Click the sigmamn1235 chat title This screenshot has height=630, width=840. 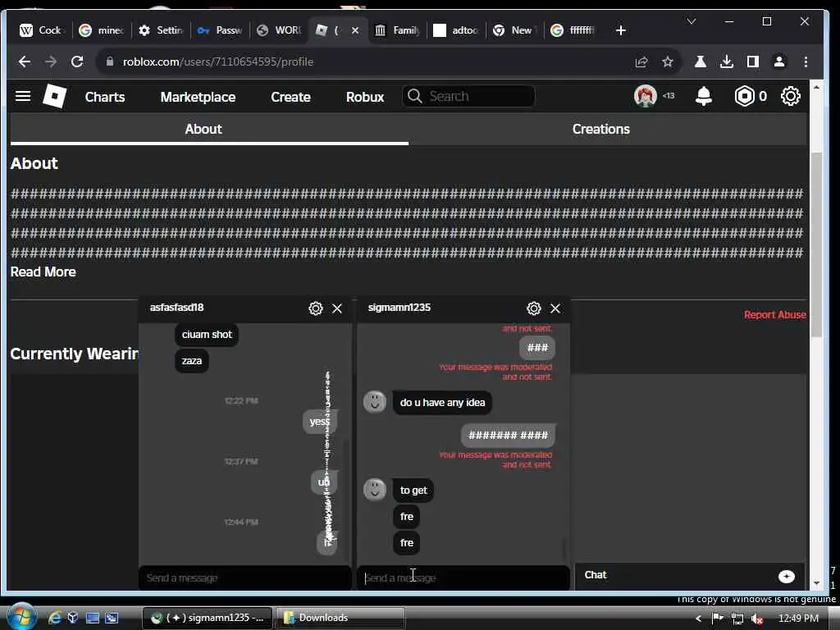[x=399, y=308]
